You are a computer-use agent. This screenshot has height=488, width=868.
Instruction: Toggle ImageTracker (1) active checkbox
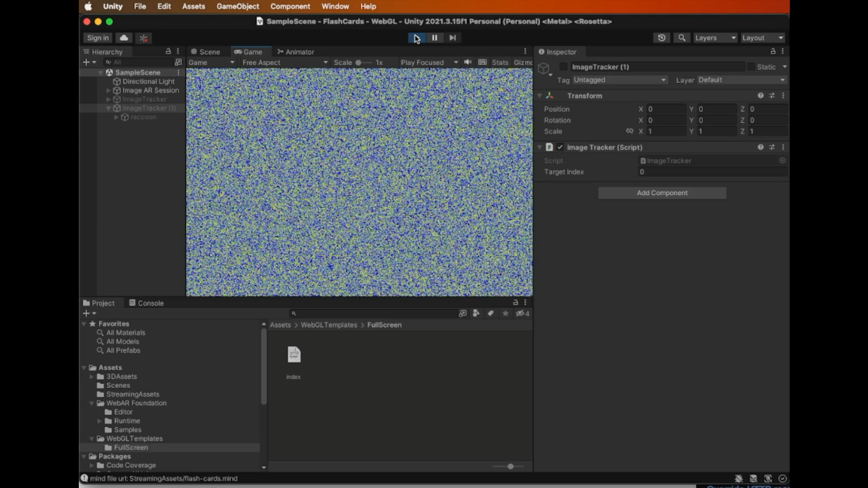coord(563,67)
